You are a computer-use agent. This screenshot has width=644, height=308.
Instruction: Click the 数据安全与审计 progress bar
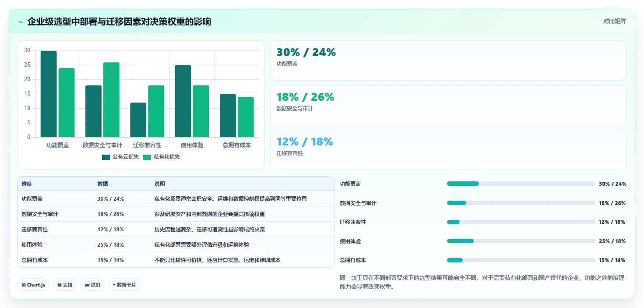(521, 203)
